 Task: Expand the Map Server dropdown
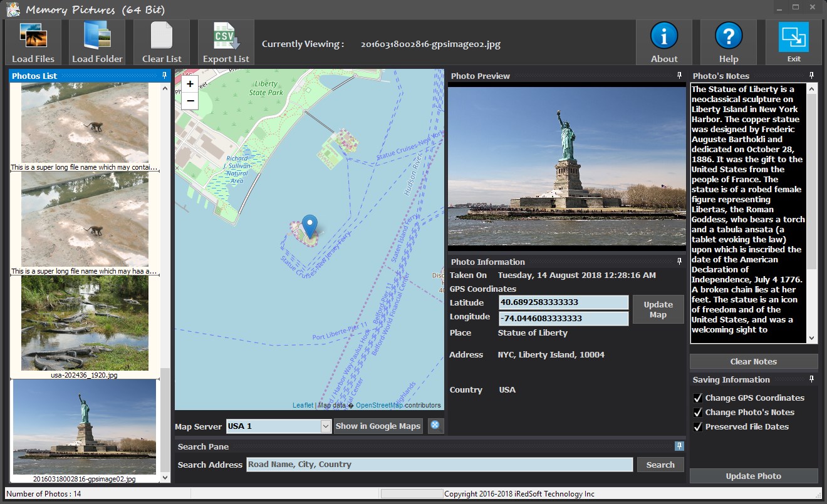pos(325,426)
